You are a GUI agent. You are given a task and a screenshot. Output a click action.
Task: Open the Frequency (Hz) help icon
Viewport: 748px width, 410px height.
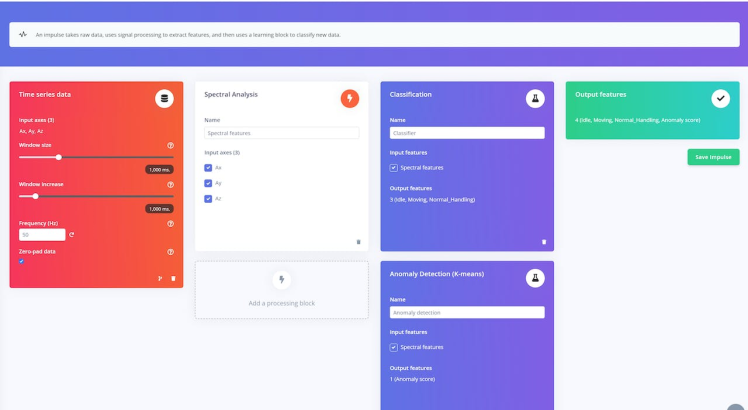(170, 224)
